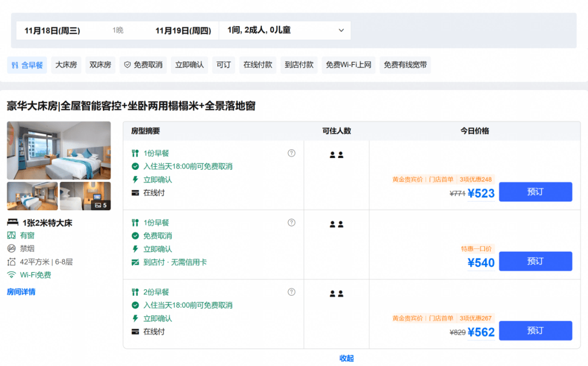Click the lightning icon in the ¥540 plan
This screenshot has width=588, height=366.
click(x=136, y=249)
